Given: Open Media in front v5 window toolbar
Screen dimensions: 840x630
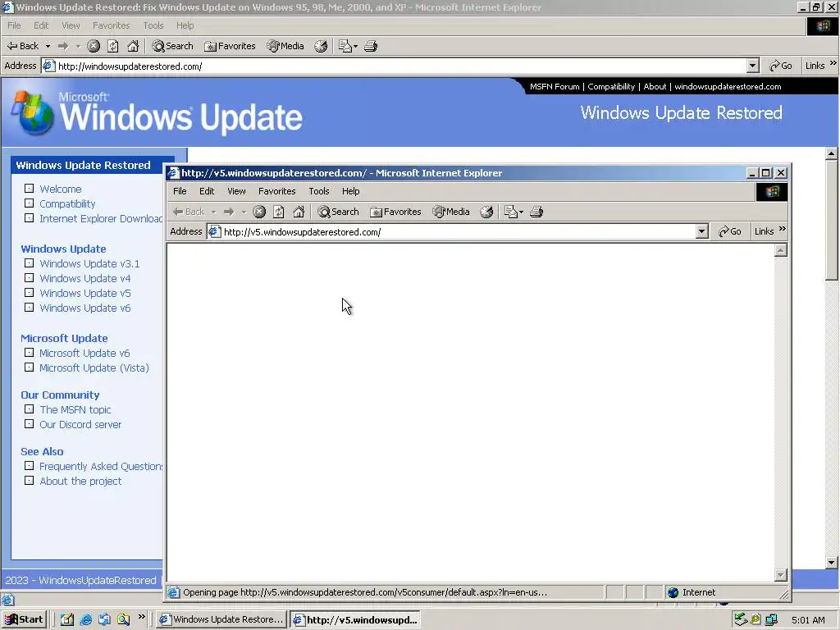Looking at the screenshot, I should click(x=451, y=212).
